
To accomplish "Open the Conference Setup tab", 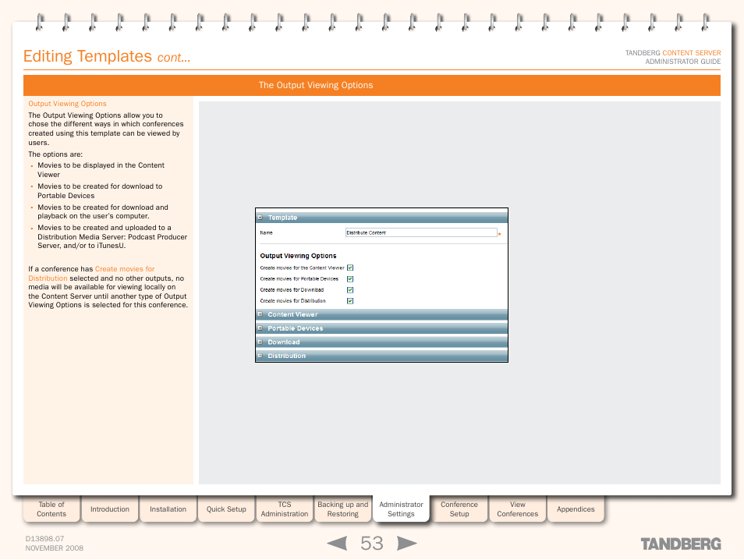I will 459,509.
